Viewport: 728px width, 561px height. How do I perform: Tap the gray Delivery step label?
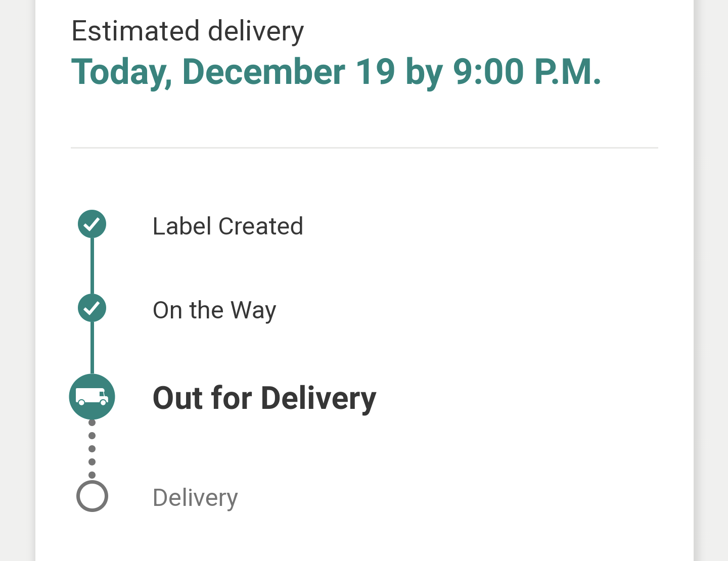(x=195, y=498)
